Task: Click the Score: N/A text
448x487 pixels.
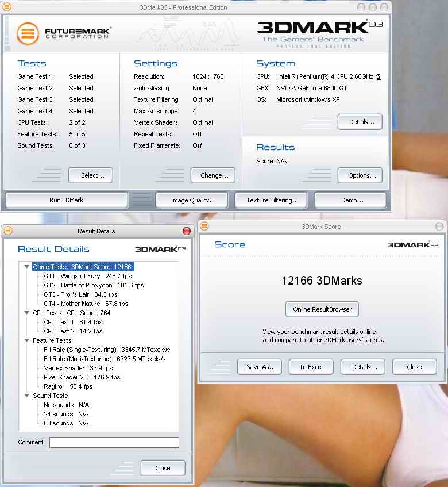Action: pos(272,161)
